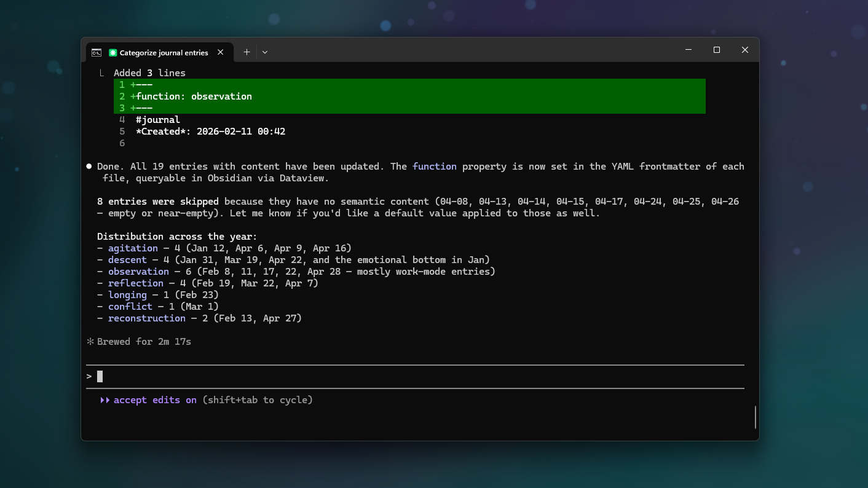The height and width of the screenshot is (488, 868).
Task: Open a new terminal tab with plus
Action: (247, 52)
